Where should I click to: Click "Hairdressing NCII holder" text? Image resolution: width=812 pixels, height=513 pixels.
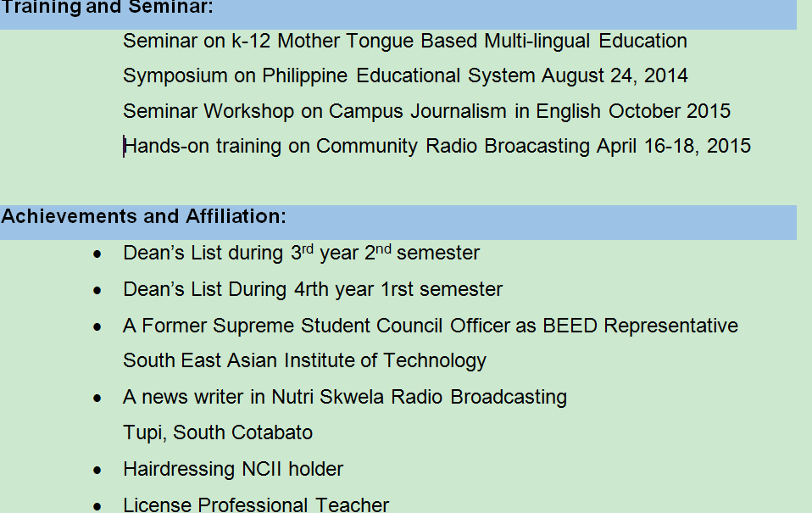233,469
